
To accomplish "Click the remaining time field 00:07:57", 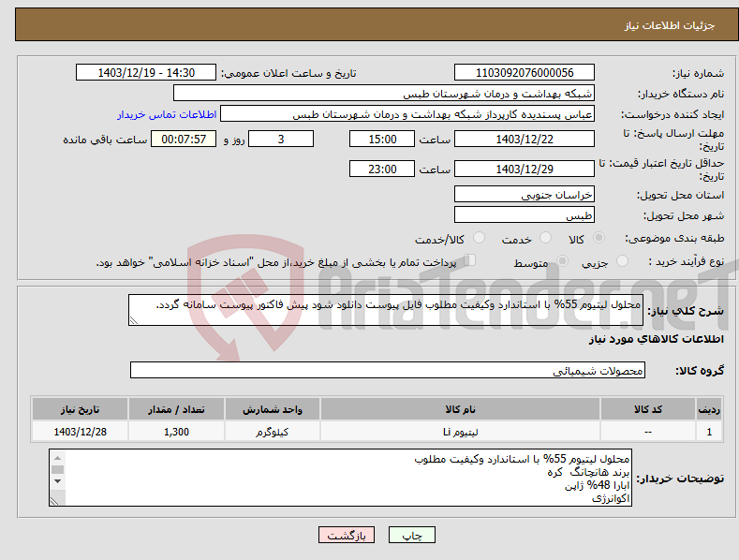I will (x=184, y=139).
